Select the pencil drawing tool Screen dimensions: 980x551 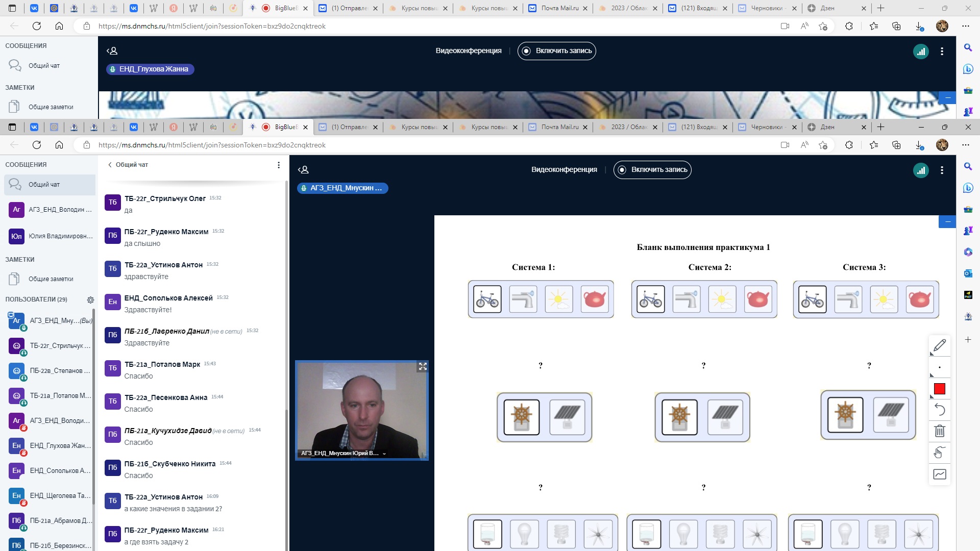tap(940, 345)
